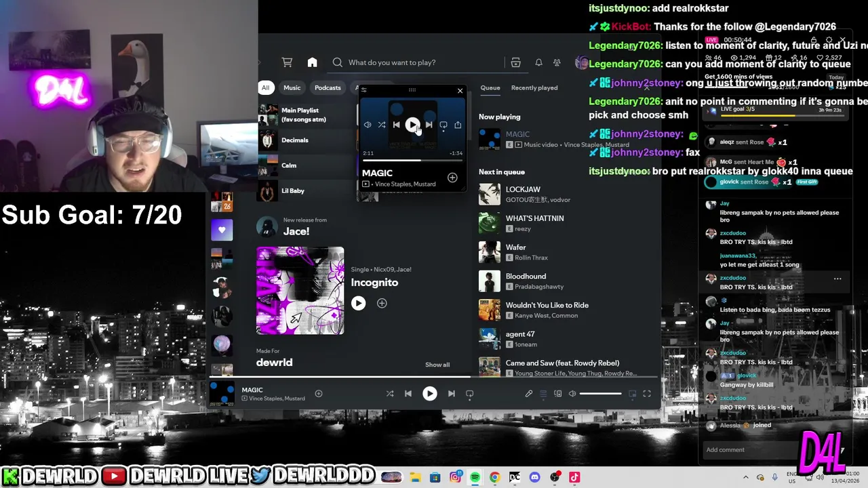Skip to next track in the bottom player bar
Viewport: 868px width, 488px height.
451,393
